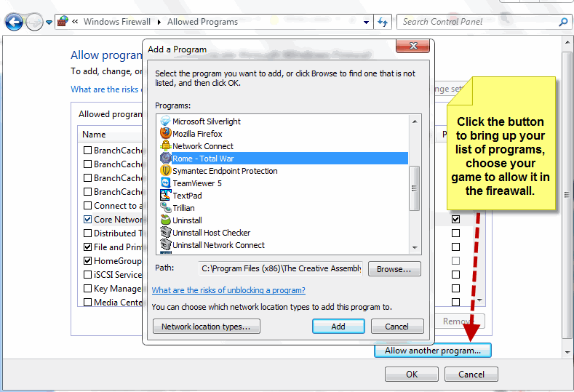This screenshot has width=574, height=392.
Task: Uncheck the File and Print... checkbox
Action: coord(87,247)
